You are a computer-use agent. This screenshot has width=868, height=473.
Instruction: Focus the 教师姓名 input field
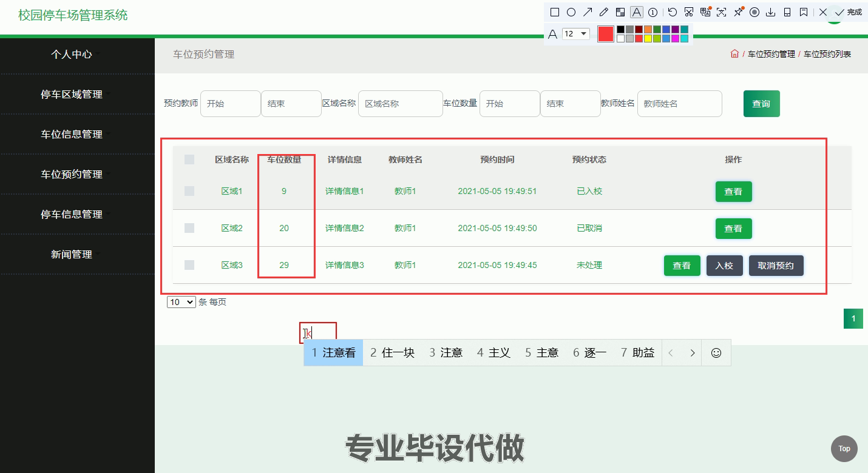(x=680, y=104)
